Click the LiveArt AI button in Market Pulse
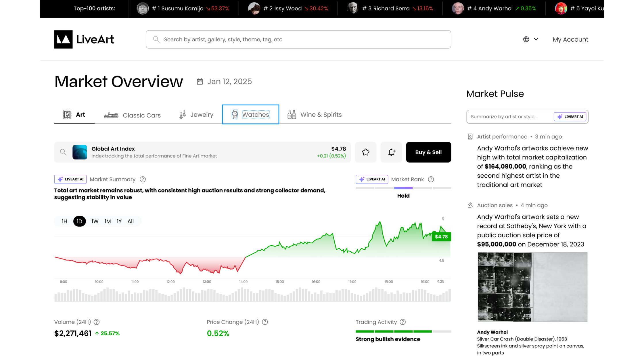 pyautogui.click(x=570, y=117)
